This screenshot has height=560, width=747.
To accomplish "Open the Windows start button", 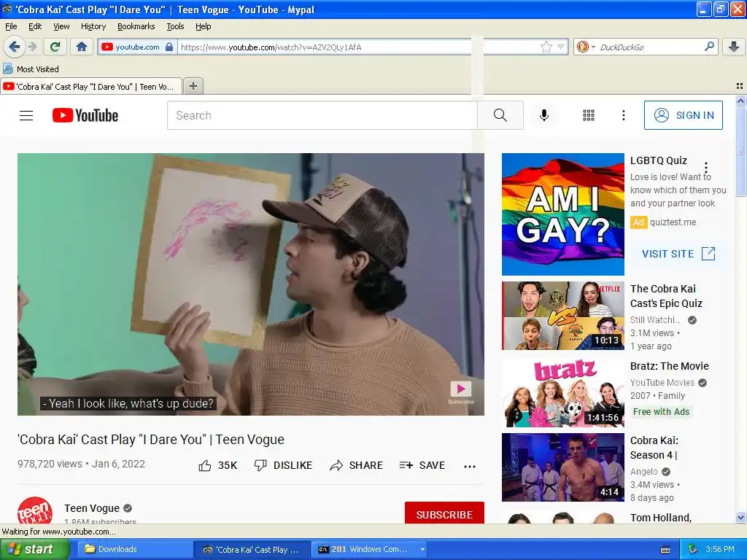I will (34, 549).
